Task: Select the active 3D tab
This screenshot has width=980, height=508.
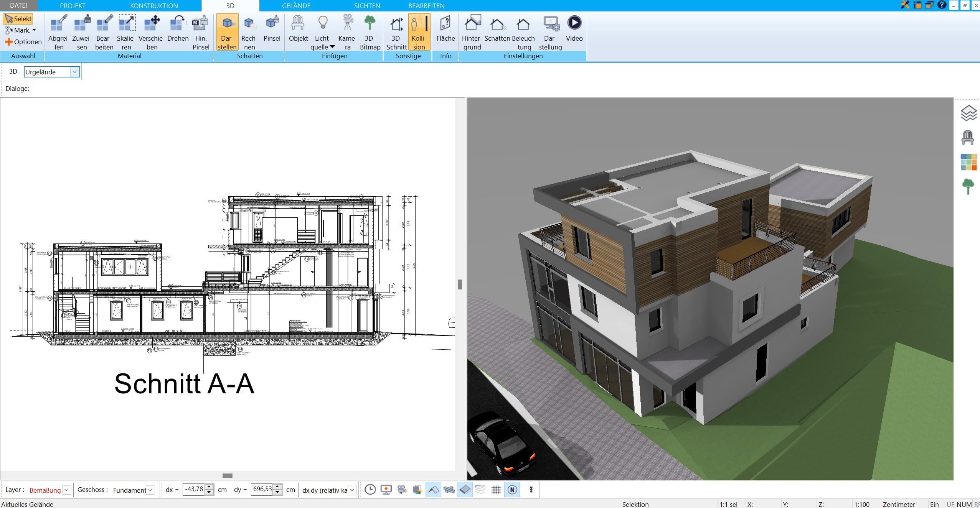Action: (x=230, y=6)
